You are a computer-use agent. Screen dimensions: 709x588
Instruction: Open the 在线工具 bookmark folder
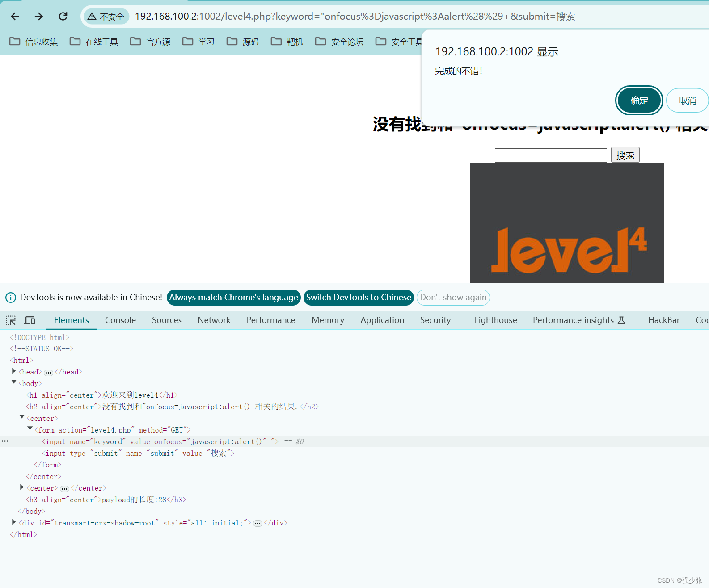click(x=94, y=42)
